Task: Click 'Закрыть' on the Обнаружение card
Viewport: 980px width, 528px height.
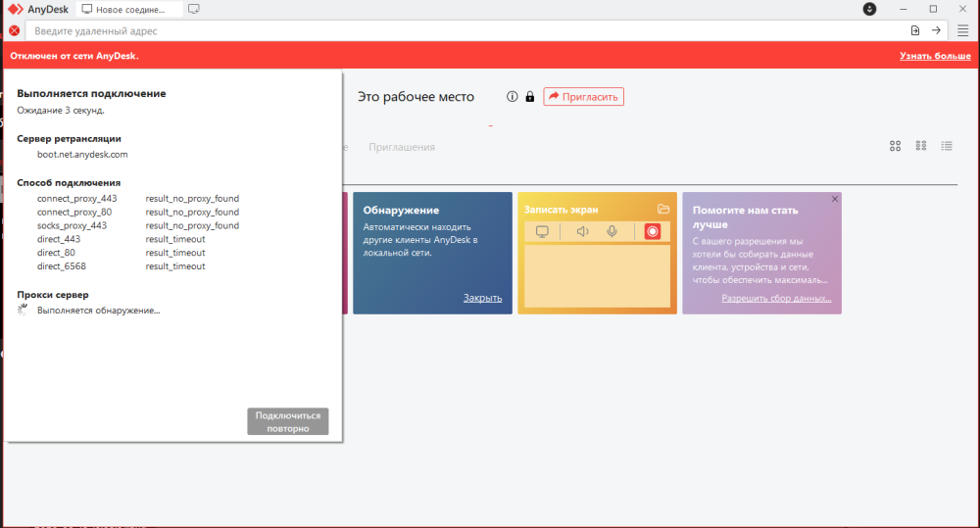Action: pos(482,298)
